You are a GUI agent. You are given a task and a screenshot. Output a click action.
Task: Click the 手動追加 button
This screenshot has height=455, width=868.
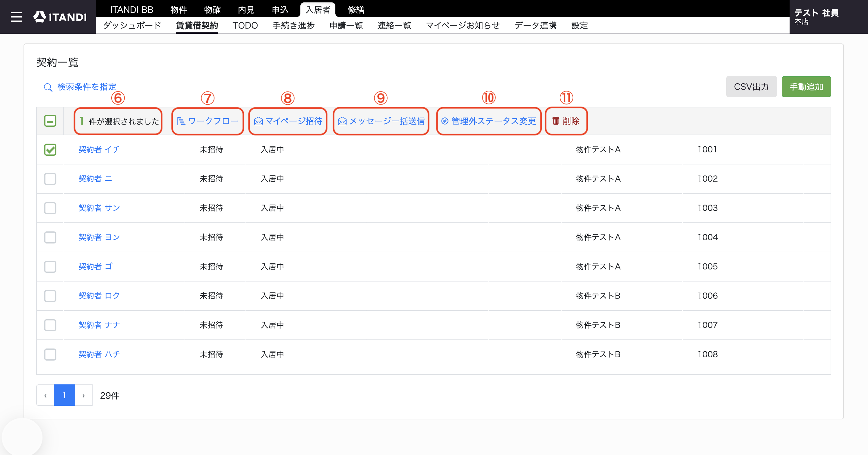point(806,87)
